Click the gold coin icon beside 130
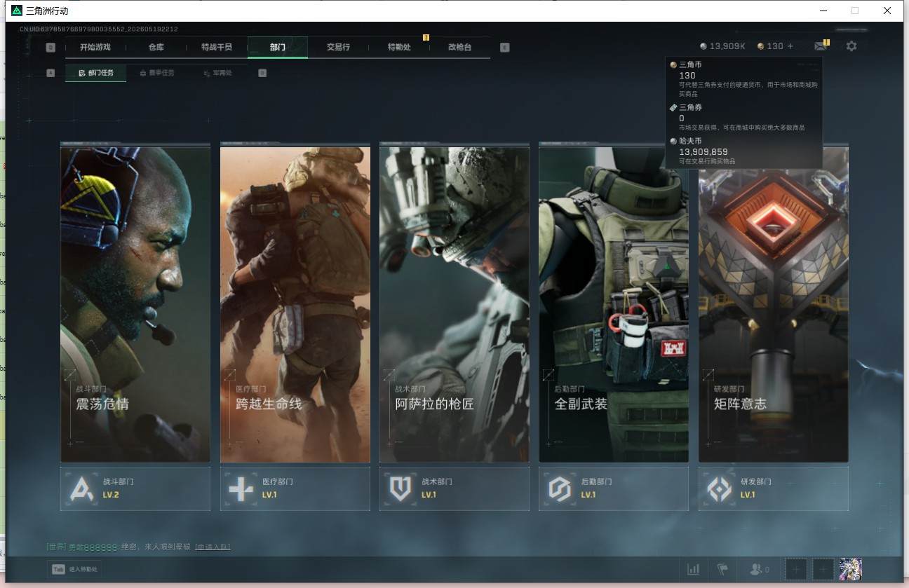The width and height of the screenshot is (909, 588). click(761, 46)
